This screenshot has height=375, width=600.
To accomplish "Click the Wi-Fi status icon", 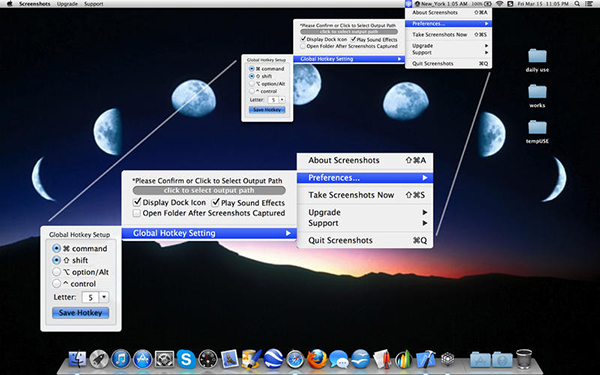I will (x=499, y=4).
